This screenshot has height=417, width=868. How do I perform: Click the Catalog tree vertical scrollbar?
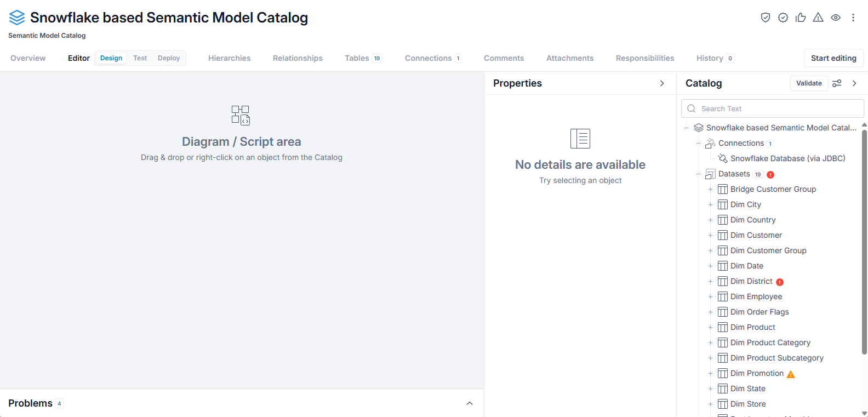point(864,241)
